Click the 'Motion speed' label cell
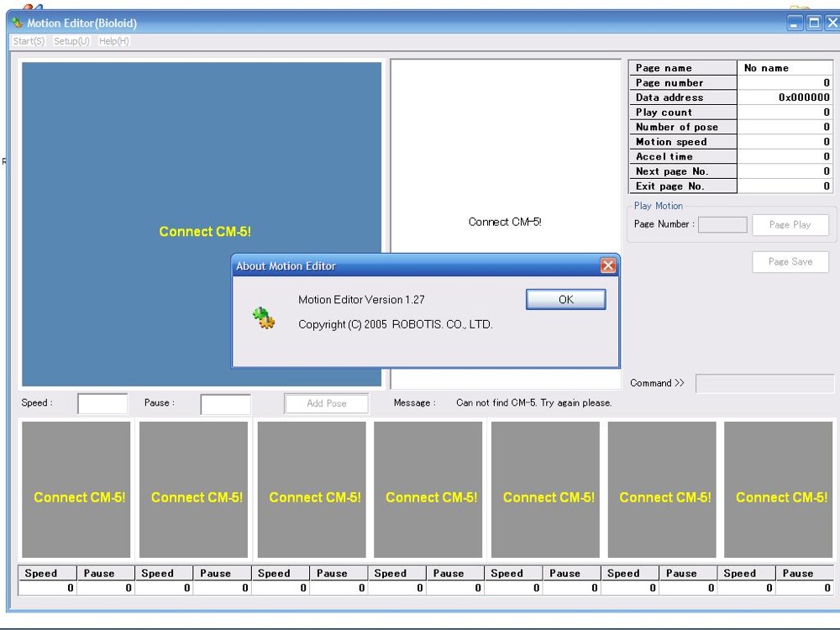The image size is (840, 630). 682,141
